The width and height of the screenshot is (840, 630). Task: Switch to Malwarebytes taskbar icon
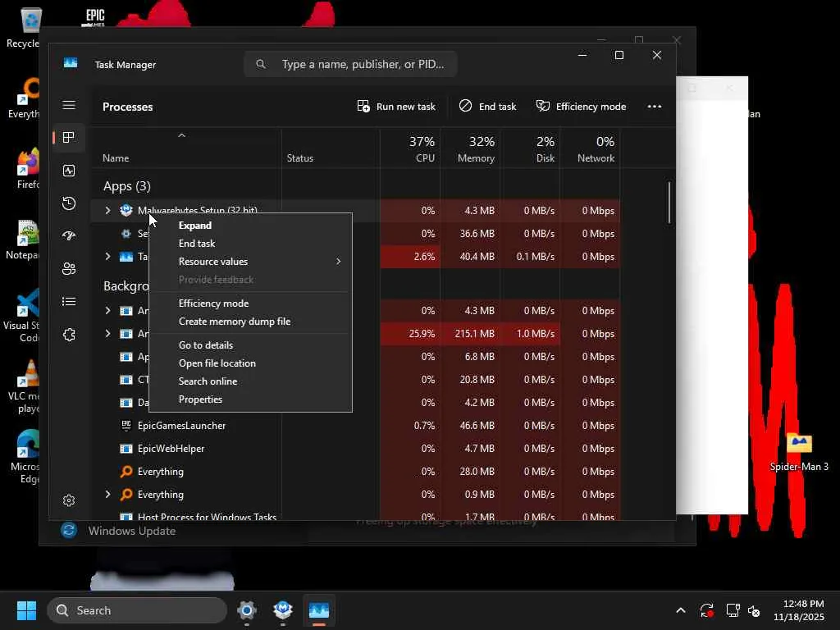[283, 610]
